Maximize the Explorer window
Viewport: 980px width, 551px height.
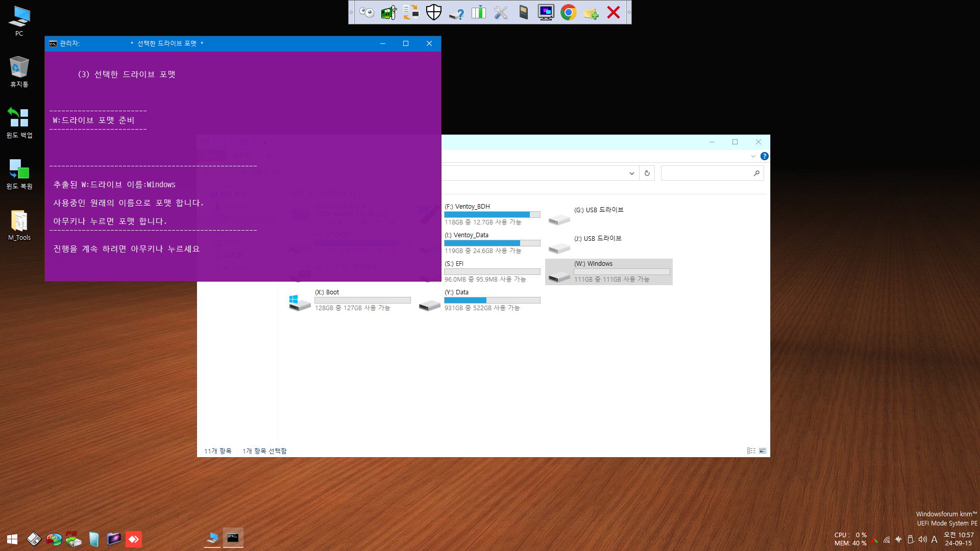pyautogui.click(x=735, y=142)
